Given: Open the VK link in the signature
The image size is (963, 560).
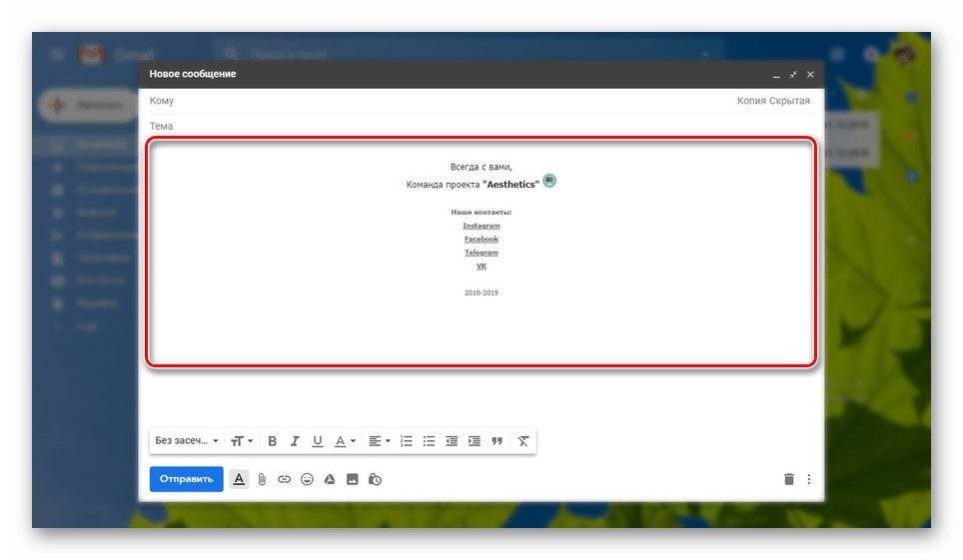Looking at the screenshot, I should pyautogui.click(x=481, y=266).
